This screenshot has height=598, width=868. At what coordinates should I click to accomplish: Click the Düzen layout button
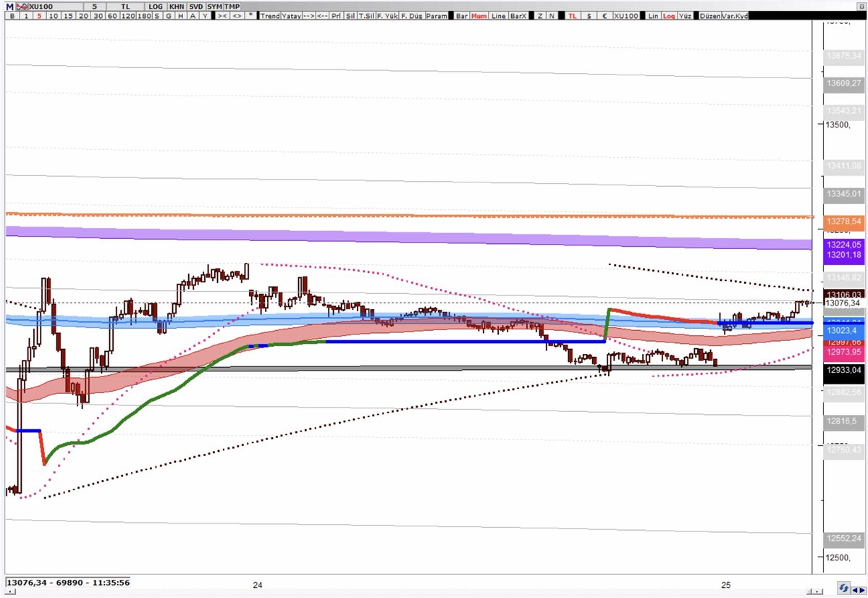tap(710, 16)
